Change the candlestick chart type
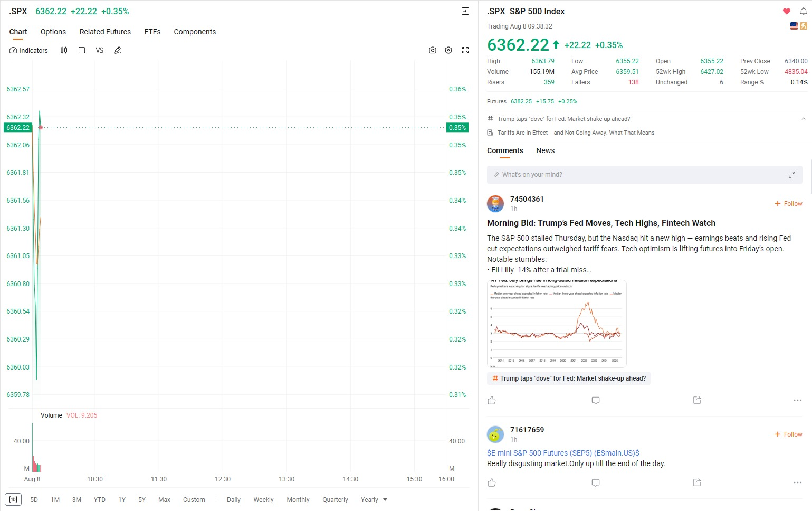Screen dimensions: 812x511 click(x=64, y=50)
